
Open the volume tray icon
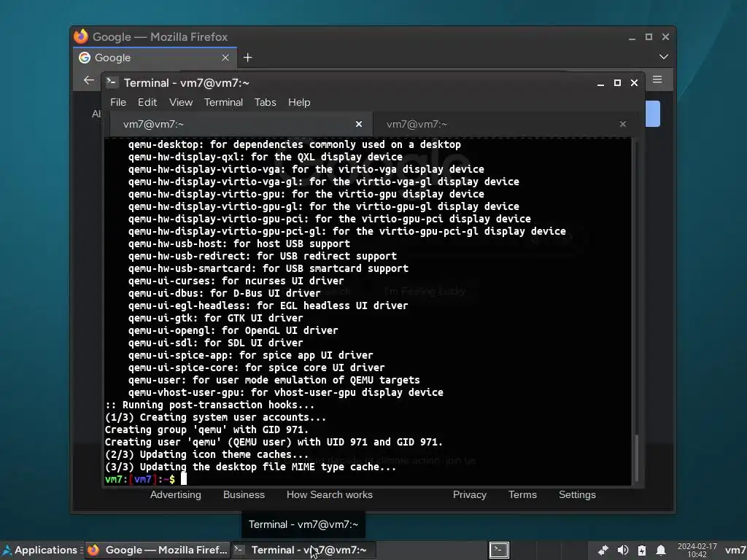(x=623, y=550)
